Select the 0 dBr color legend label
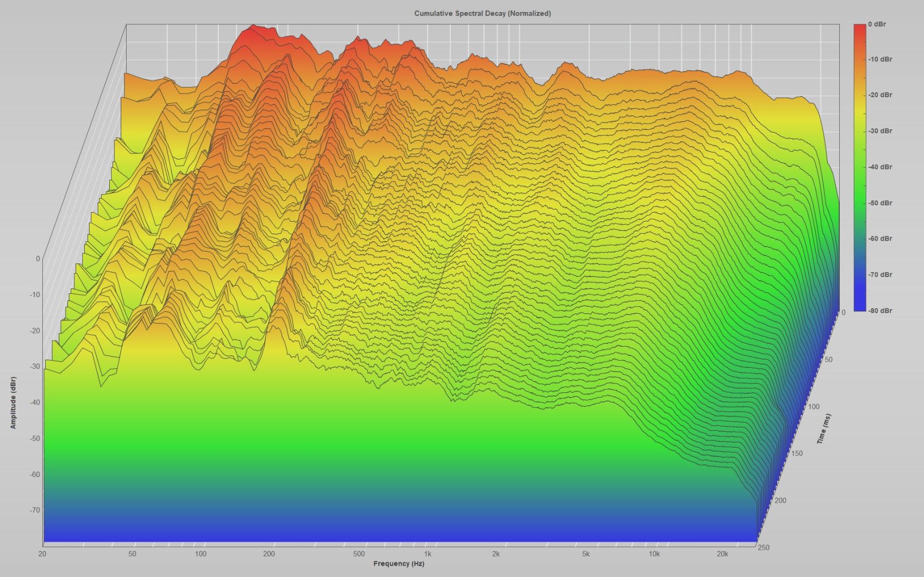Viewport: 924px width, 577px height. coord(877,24)
